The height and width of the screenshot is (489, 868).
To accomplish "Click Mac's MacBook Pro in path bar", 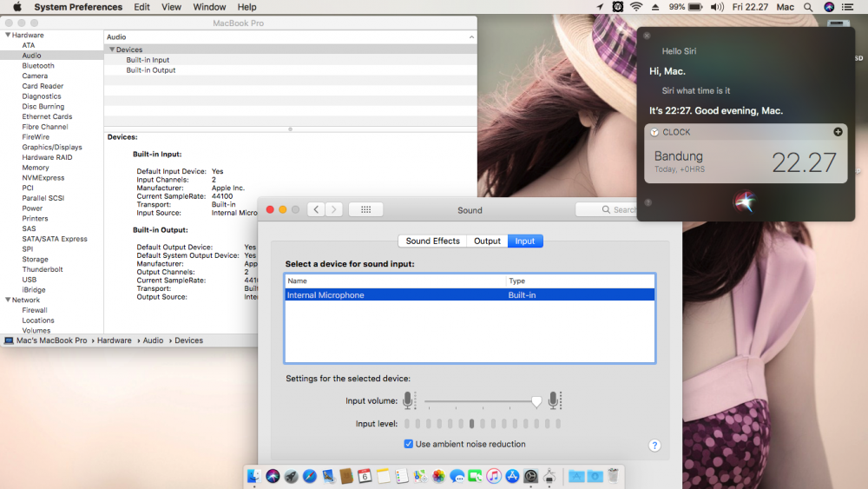I will (x=51, y=340).
